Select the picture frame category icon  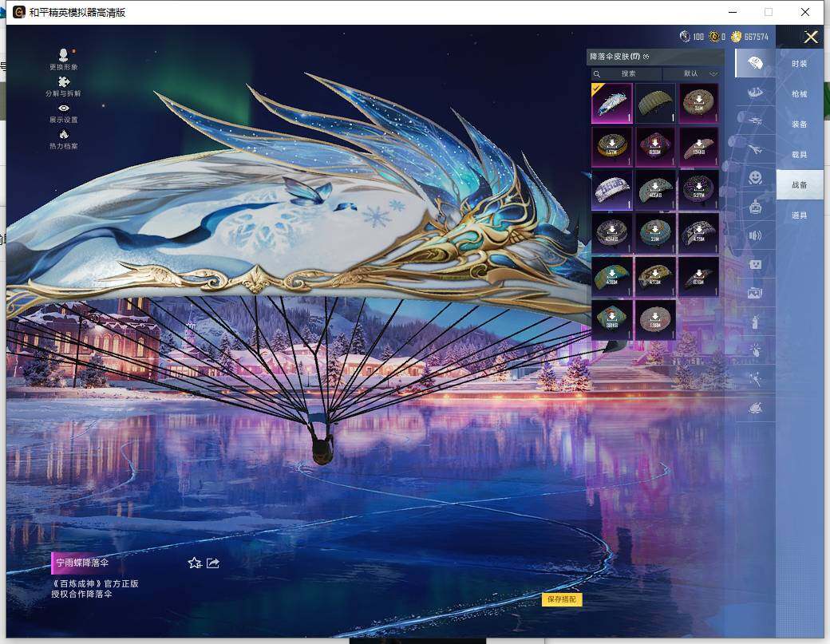(x=755, y=293)
